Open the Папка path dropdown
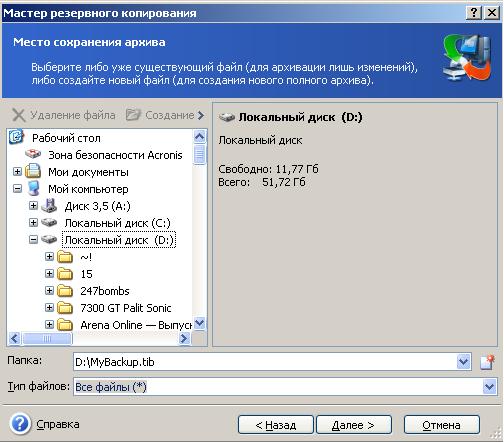Image resolution: width=504 pixels, height=442 pixels. click(x=464, y=362)
